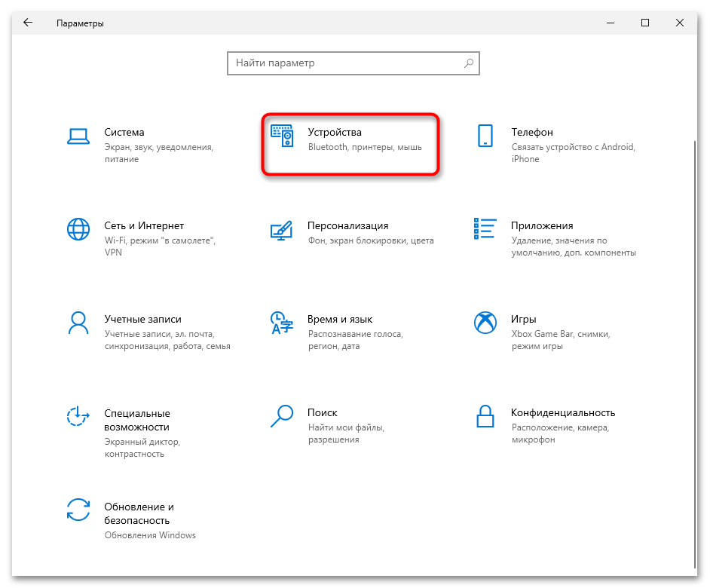This screenshot has height=588, width=710.
Task: Click 'Обновления Windows' description text
Action: point(150,535)
